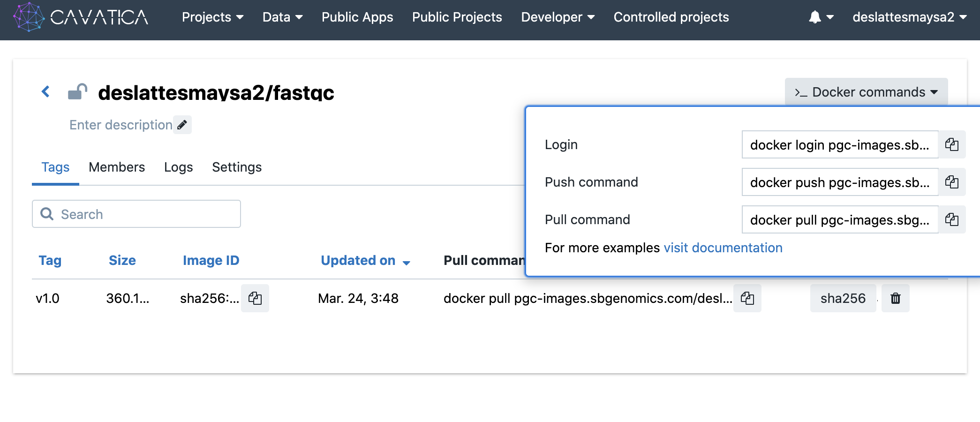Click the sha256 button for v1.0
The height and width of the screenshot is (422, 980).
[843, 298]
